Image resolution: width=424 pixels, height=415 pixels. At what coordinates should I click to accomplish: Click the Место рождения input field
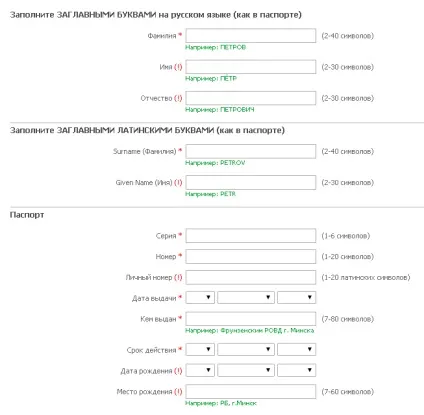tap(251, 392)
